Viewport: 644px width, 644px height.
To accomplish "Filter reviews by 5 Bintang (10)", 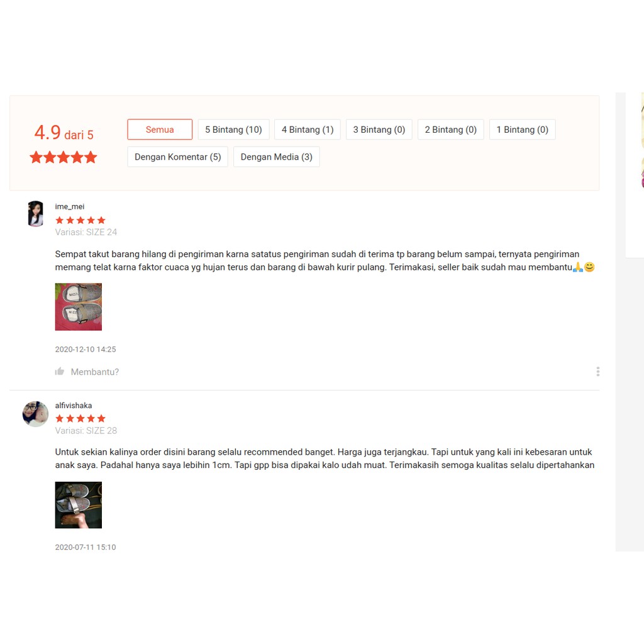I will pyautogui.click(x=233, y=130).
